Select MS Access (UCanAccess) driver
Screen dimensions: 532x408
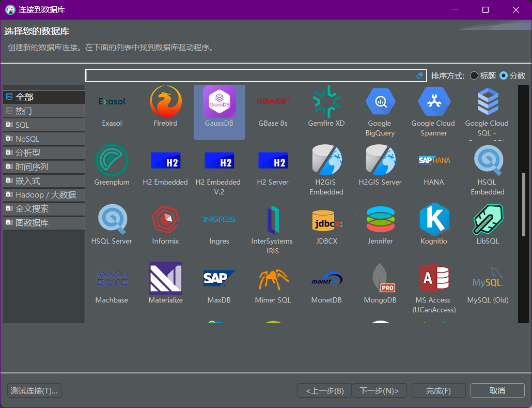[x=434, y=288]
